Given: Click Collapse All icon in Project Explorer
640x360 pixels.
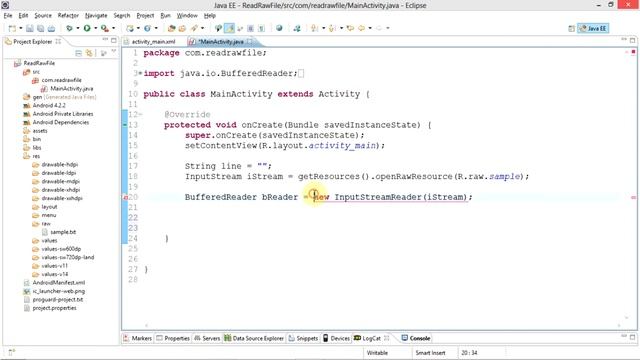Looking at the screenshot, I should tap(78, 53).
